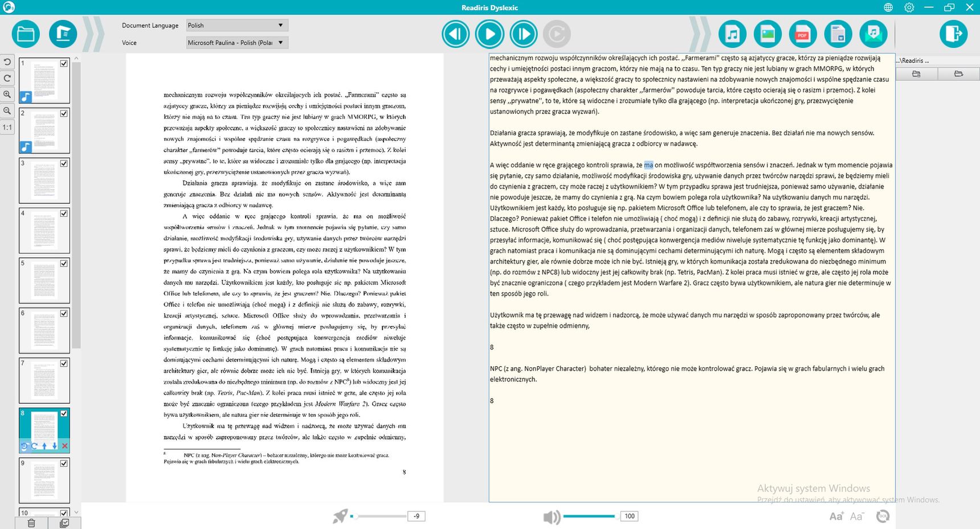Viewport: 980px width, 529px height.
Task: Jump to previous sentence playback button
Action: pos(455,34)
